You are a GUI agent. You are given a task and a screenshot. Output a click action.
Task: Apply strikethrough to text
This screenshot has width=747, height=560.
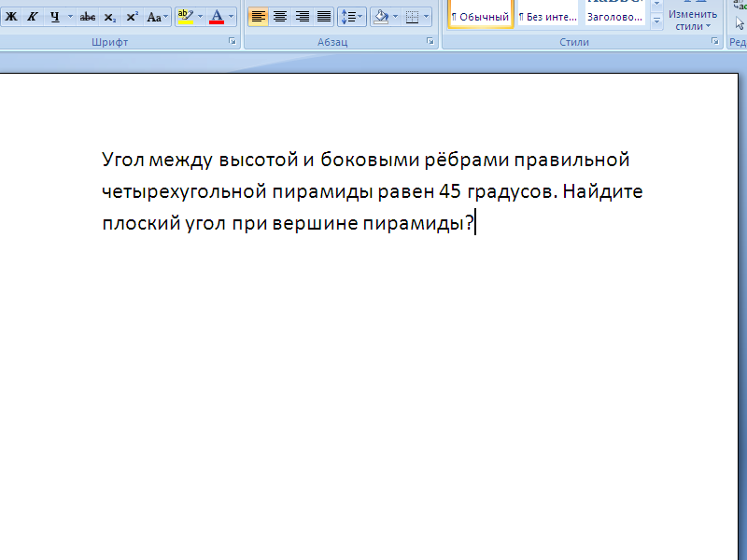point(88,17)
